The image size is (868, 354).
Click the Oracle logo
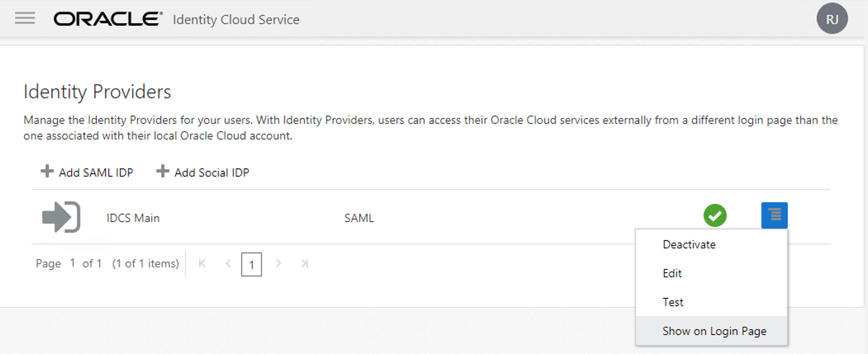pos(108,19)
